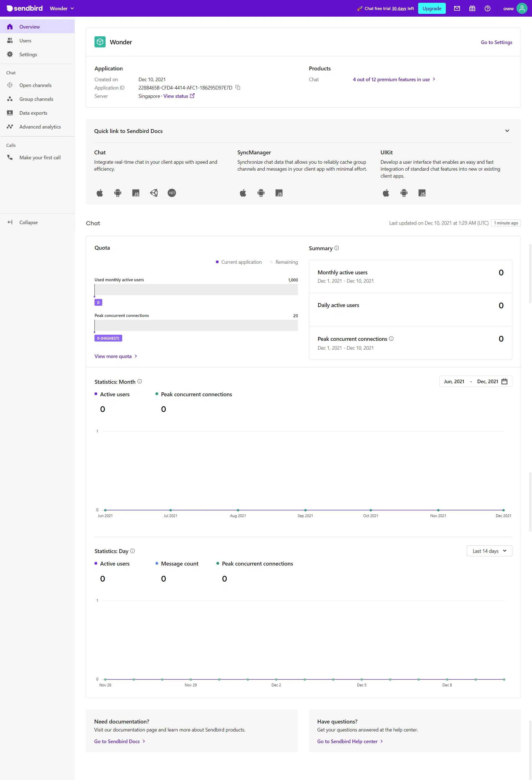
Task: Click the Upgrade button
Action: coord(432,8)
